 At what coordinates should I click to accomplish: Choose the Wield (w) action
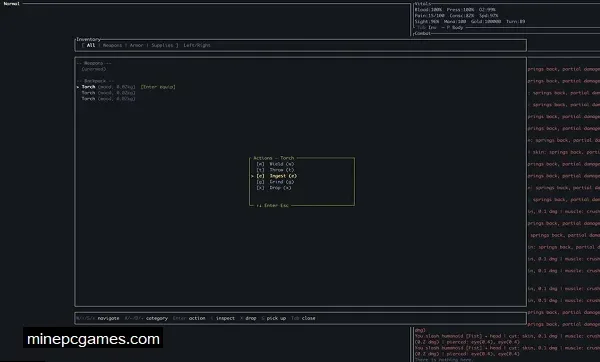(x=275, y=164)
